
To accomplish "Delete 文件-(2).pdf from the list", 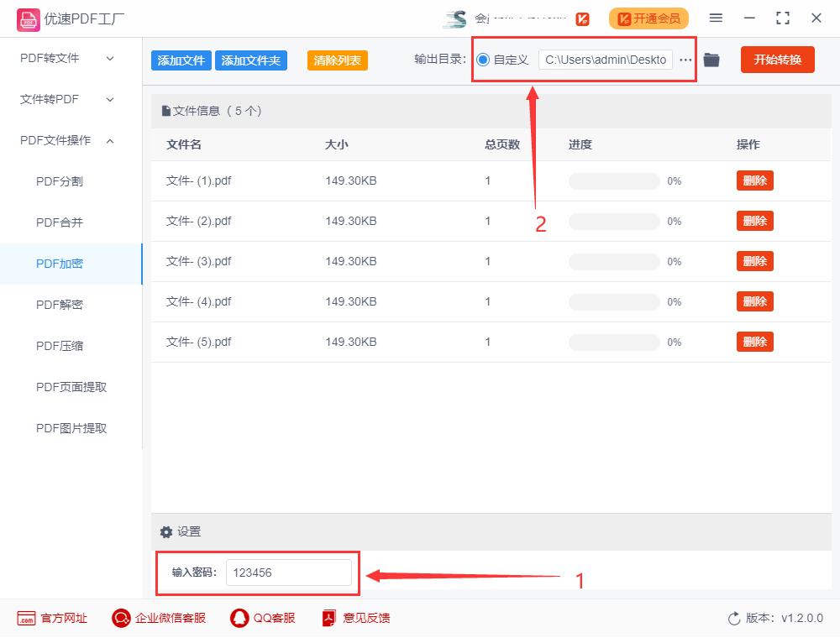I will click(x=754, y=220).
